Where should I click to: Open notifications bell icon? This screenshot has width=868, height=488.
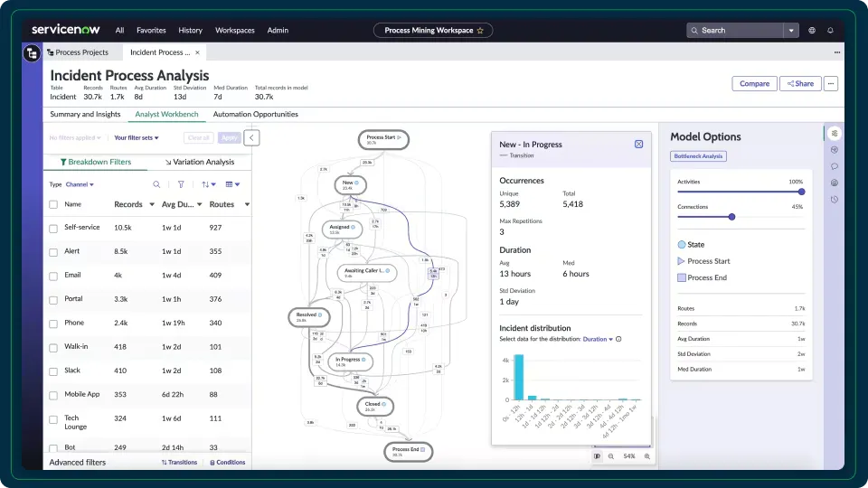coord(830,31)
